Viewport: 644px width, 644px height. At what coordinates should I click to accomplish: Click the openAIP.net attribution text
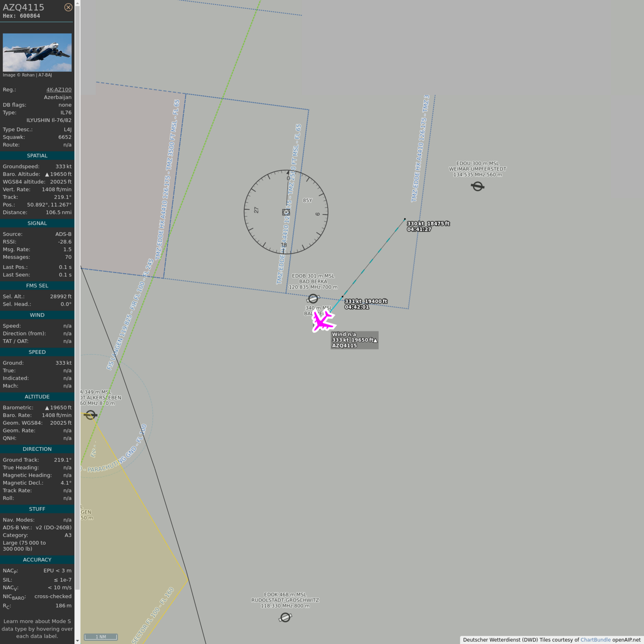[x=626, y=640]
